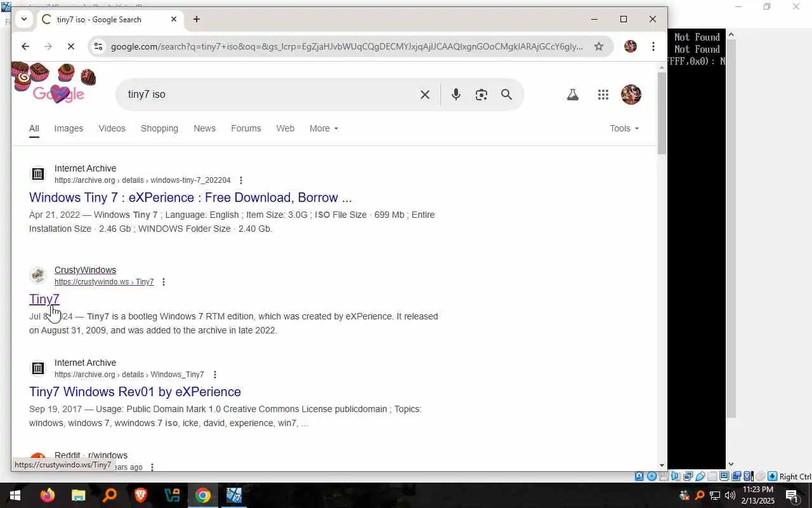Open more options for Windows_Tiny7 result
The height and width of the screenshot is (508, 812).
click(214, 375)
